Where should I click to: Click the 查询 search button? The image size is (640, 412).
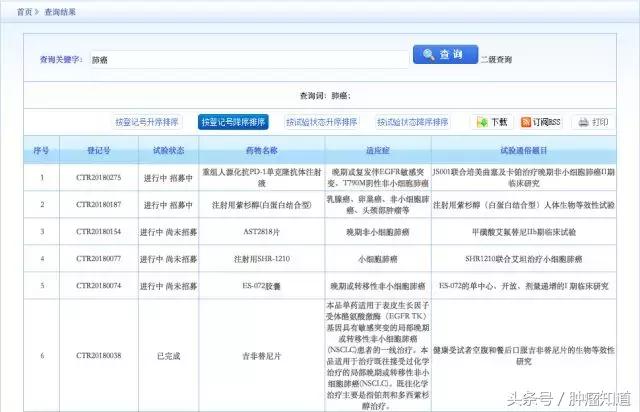(x=445, y=54)
